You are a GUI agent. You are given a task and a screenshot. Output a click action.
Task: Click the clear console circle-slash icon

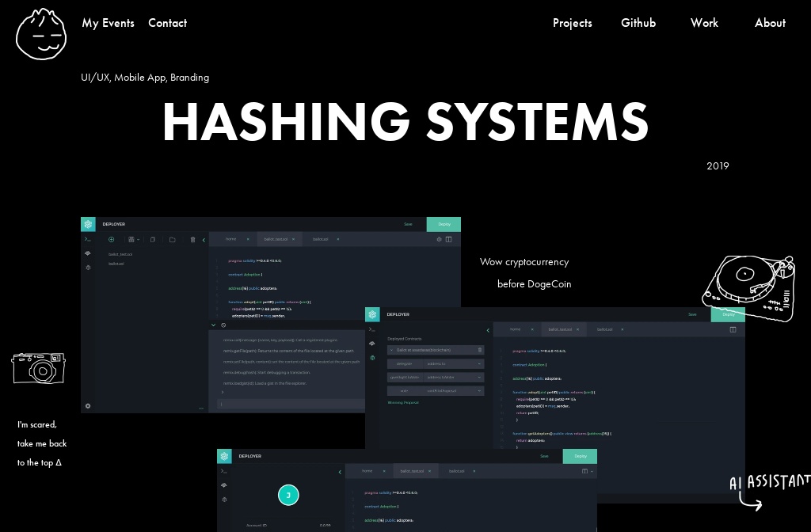click(223, 325)
